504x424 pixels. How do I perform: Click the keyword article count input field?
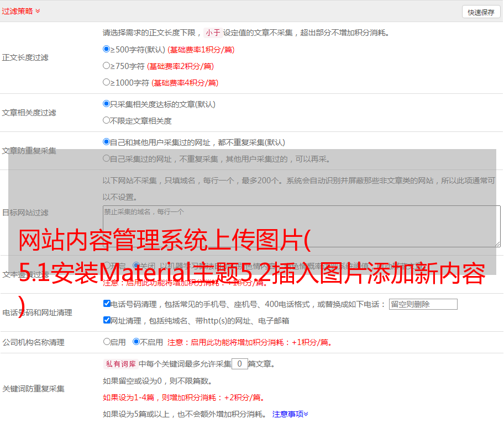(x=239, y=364)
